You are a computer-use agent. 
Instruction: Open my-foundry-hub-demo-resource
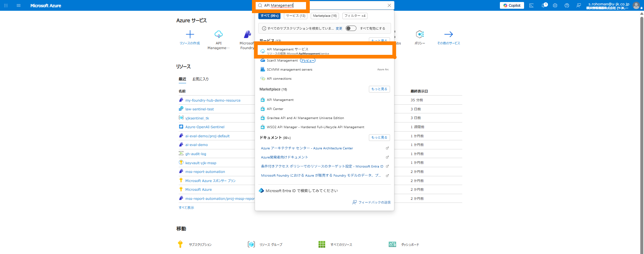[213, 100]
